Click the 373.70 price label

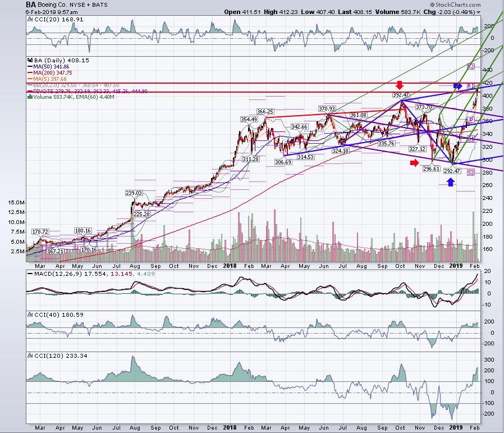[x=424, y=107]
